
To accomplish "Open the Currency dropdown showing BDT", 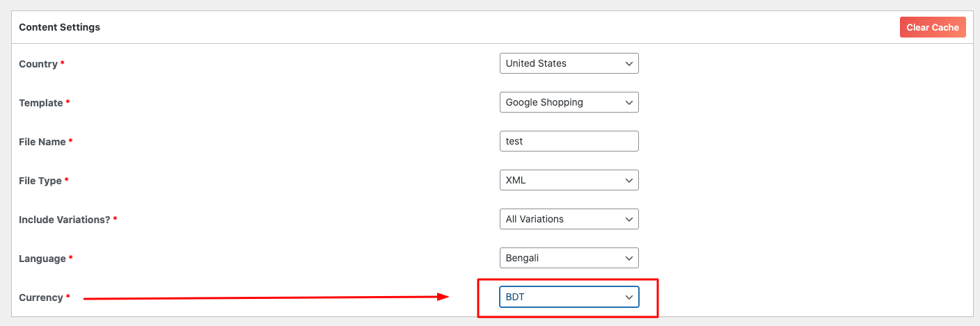I will tap(569, 297).
